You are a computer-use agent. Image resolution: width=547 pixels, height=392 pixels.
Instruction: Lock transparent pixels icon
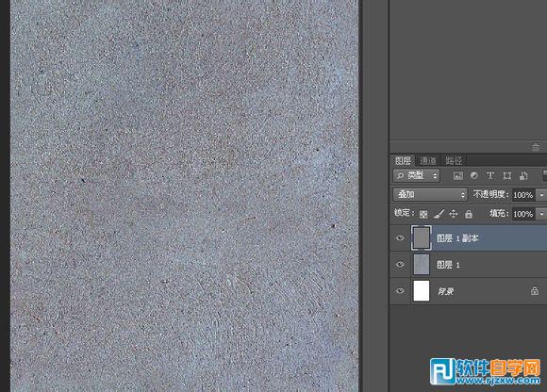pos(423,214)
